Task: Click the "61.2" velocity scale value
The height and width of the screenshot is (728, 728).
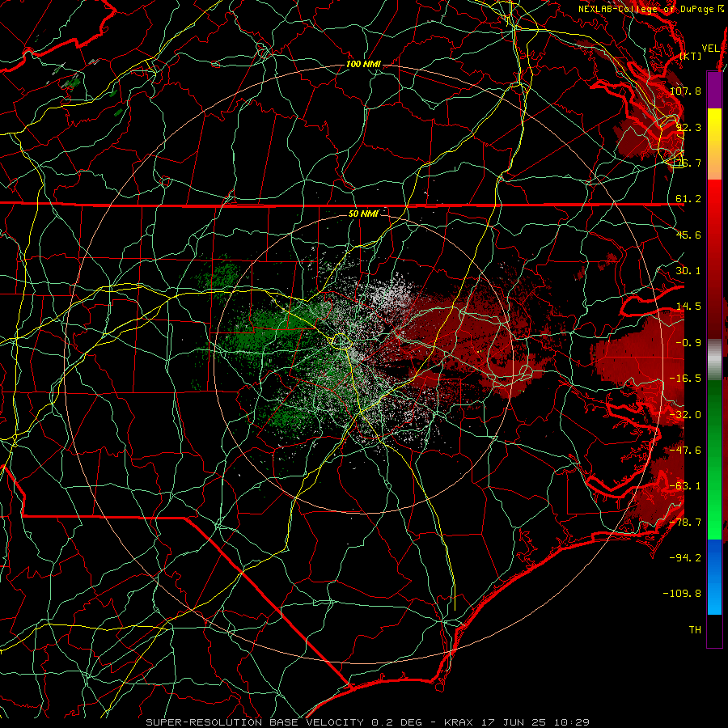Action: pos(688,199)
